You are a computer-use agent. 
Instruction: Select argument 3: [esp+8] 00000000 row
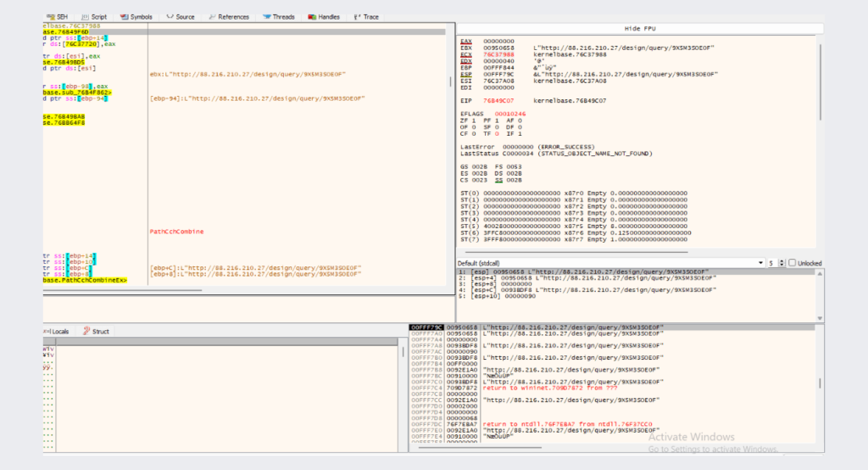point(637,283)
